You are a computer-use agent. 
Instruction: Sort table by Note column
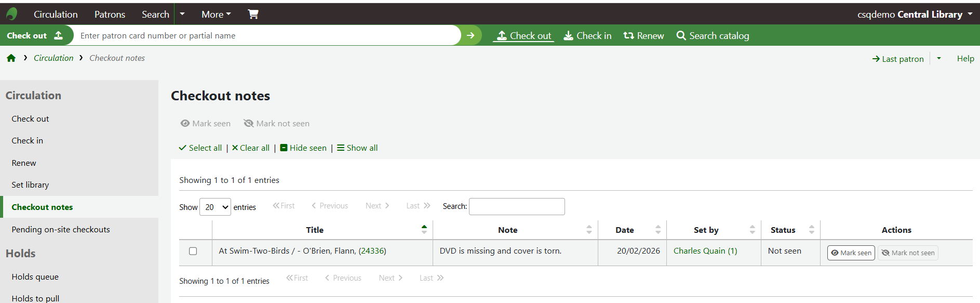coord(515,230)
